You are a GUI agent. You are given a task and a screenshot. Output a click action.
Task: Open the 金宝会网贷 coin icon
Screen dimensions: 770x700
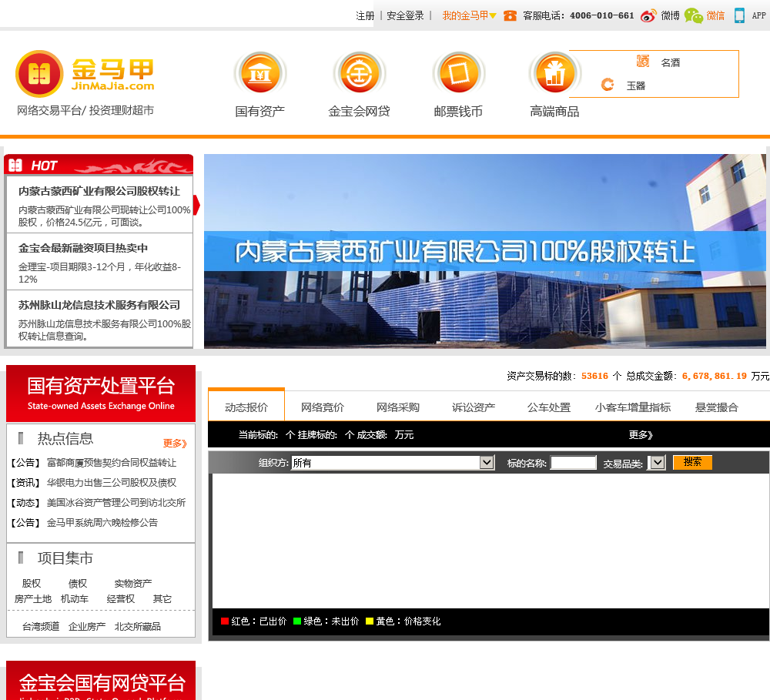tap(360, 74)
